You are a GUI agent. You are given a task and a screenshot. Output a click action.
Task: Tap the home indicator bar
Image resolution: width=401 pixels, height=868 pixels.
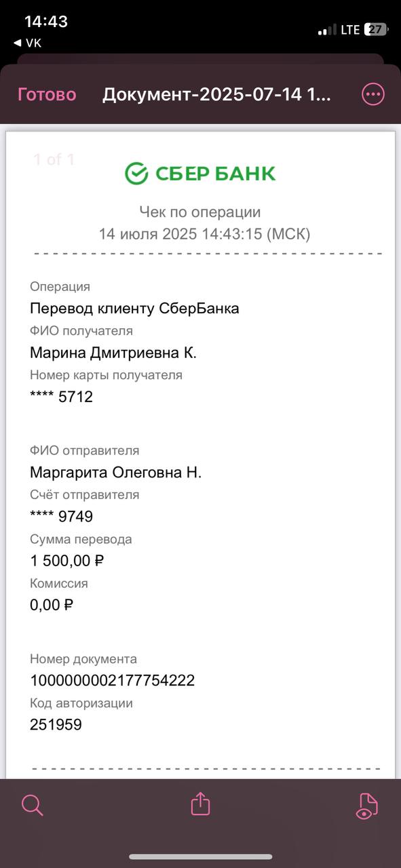[200, 857]
